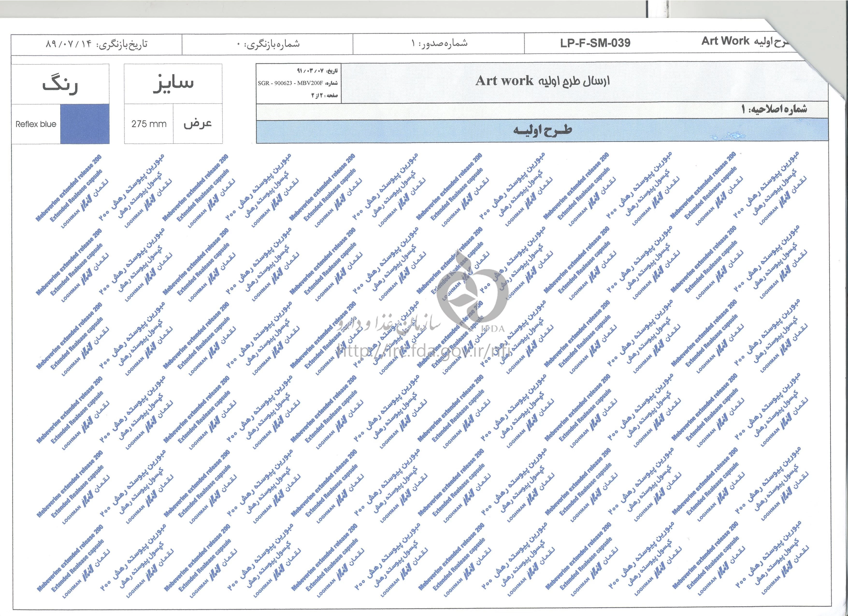Click the 'ارسال طرح اولیه Art work' title
Image resolution: width=848 pixels, height=616 pixels.
click(542, 81)
